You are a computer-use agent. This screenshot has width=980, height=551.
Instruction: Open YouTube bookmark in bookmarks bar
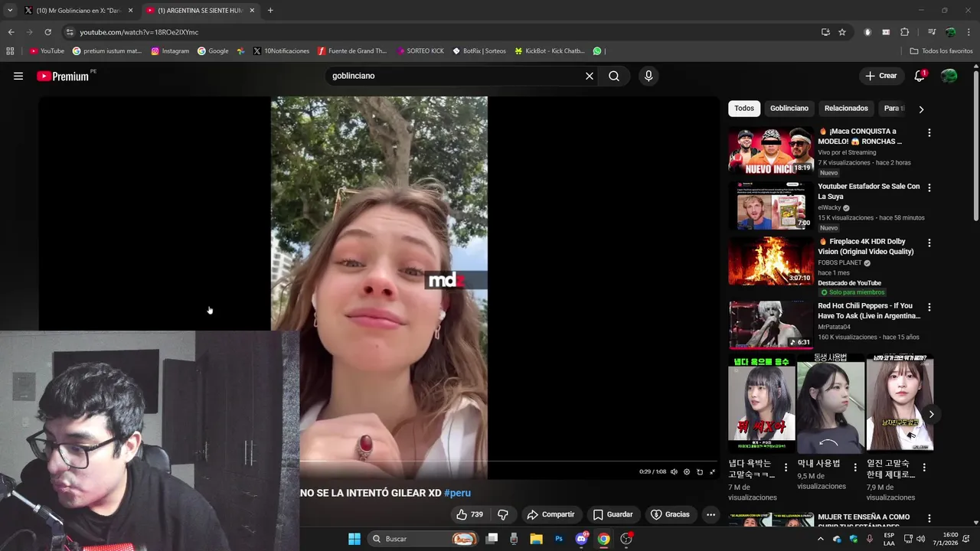coord(47,51)
